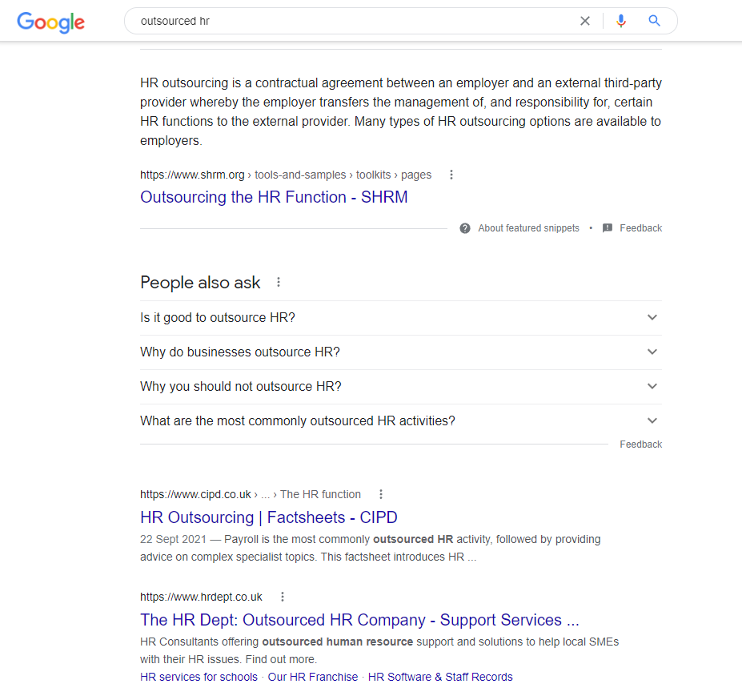
Task: Open three-dot menu beside CIPD result URL
Action: pyautogui.click(x=381, y=494)
